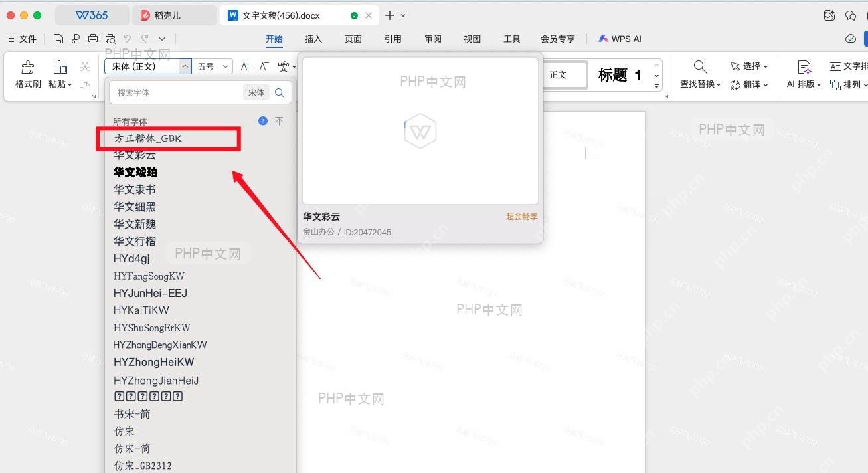Choose 华文琥珀 from the font list

coord(135,172)
